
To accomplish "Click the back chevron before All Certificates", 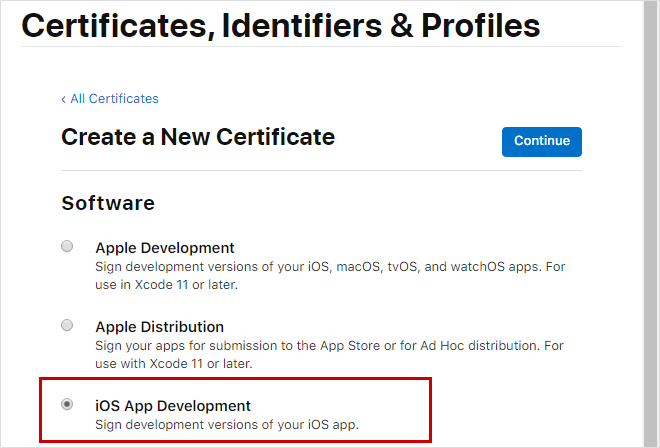I will pyautogui.click(x=64, y=99).
